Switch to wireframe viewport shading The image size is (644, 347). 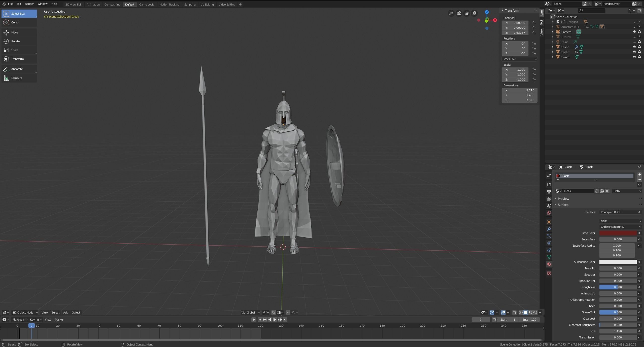(521, 313)
